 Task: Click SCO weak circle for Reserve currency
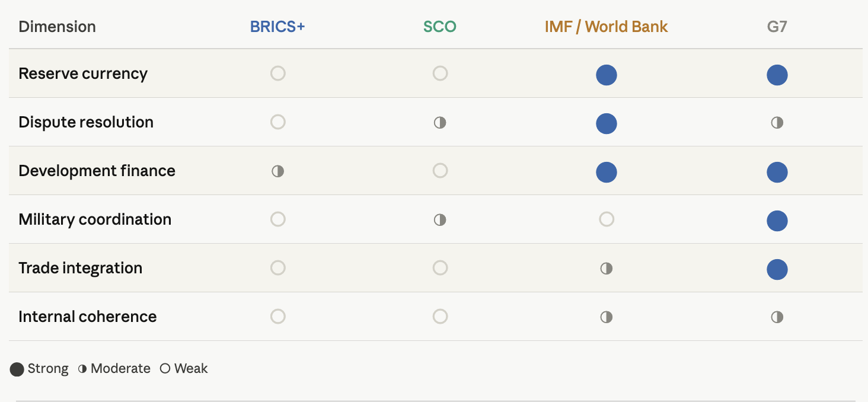coord(439,74)
